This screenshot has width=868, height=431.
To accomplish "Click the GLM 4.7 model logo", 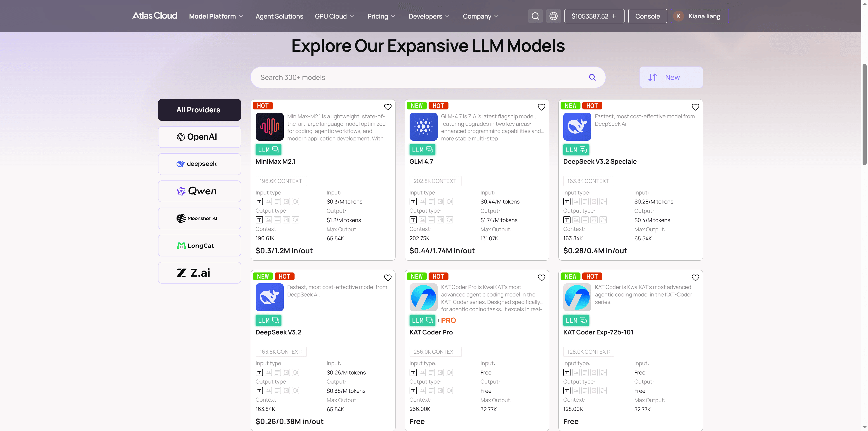I will point(423,127).
